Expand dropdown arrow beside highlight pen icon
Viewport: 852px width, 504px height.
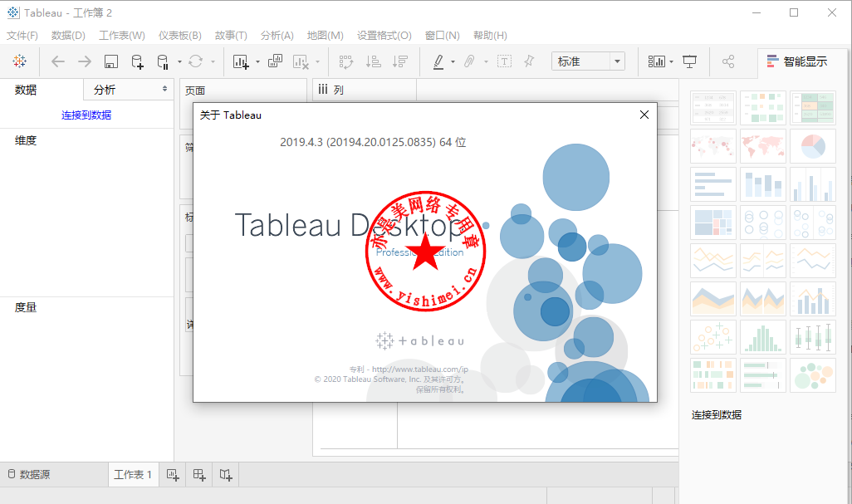pos(453,62)
